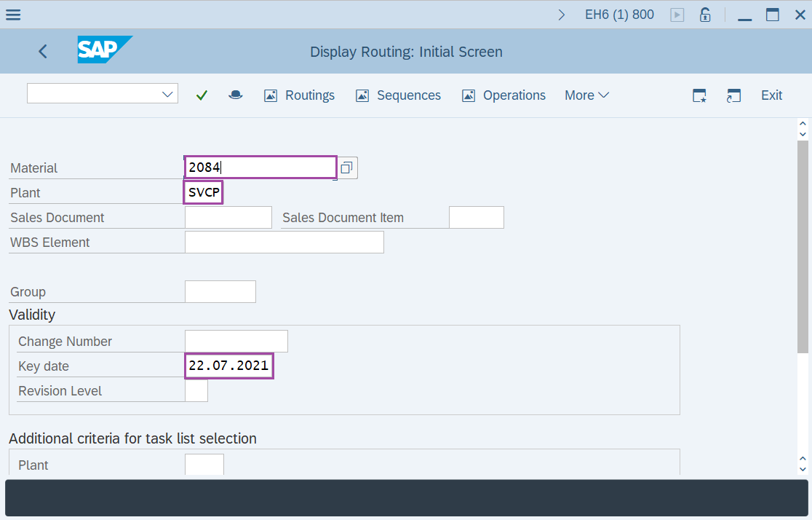
Task: Expand the title bar chevron
Action: coord(561,13)
